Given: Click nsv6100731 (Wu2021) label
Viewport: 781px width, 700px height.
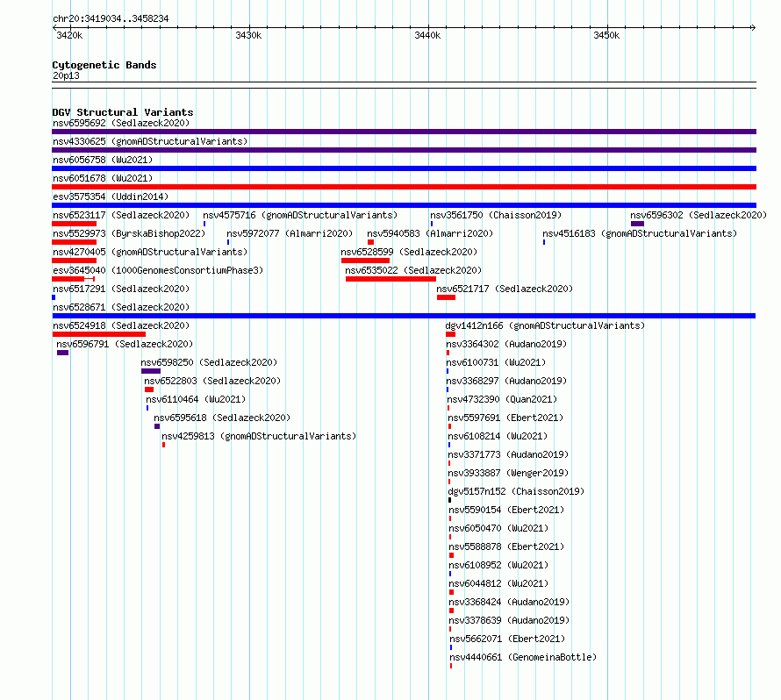Looking at the screenshot, I should (496, 362).
